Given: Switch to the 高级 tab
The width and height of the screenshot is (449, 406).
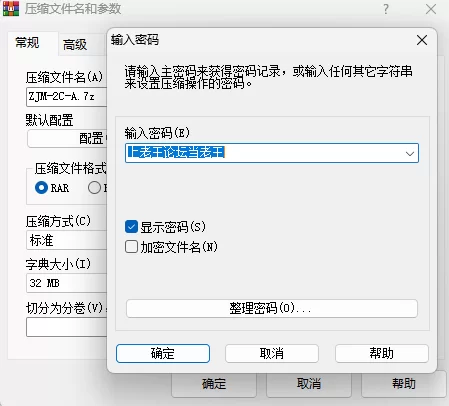Looking at the screenshot, I should click(x=75, y=44).
